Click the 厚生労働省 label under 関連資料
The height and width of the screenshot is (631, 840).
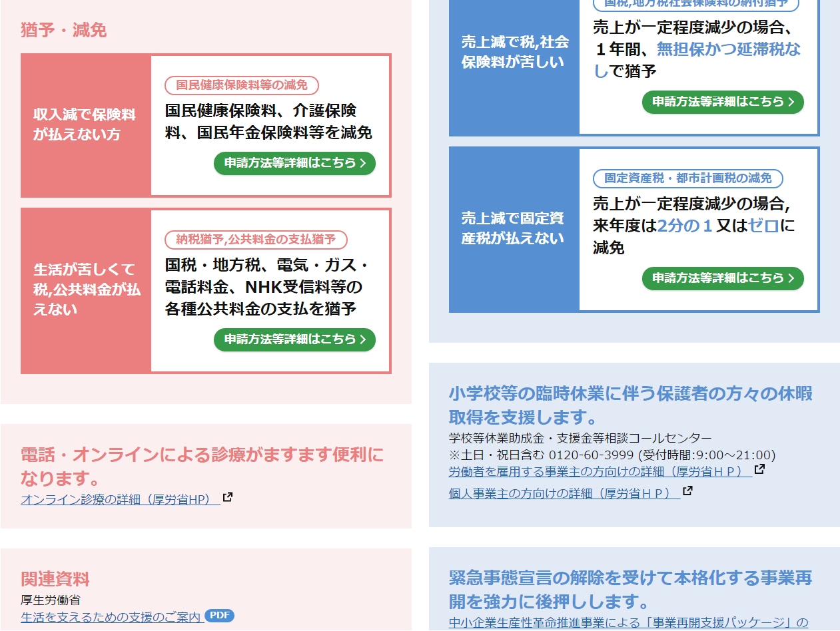(51, 600)
